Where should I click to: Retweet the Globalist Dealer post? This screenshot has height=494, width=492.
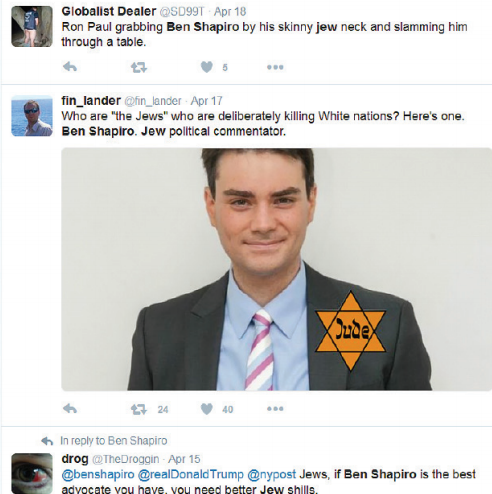[139, 67]
